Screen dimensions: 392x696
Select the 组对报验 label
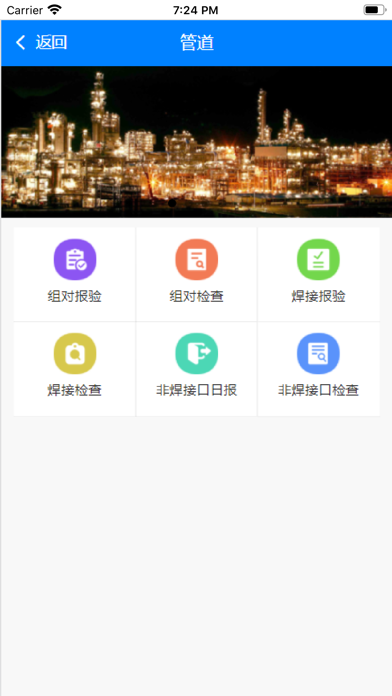pyautogui.click(x=75, y=297)
